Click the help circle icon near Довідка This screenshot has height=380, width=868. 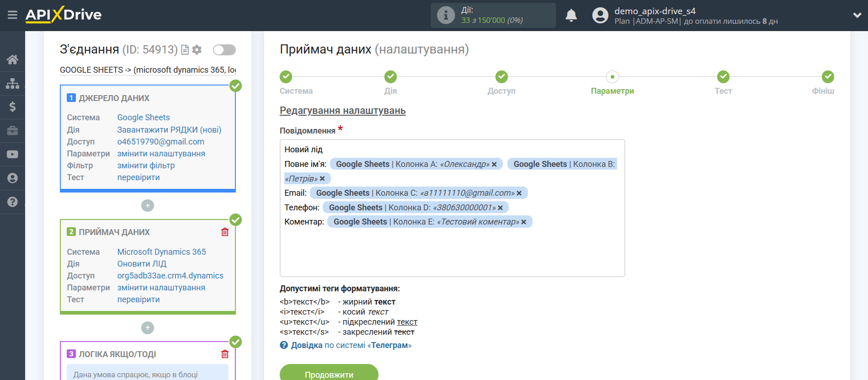tap(284, 345)
